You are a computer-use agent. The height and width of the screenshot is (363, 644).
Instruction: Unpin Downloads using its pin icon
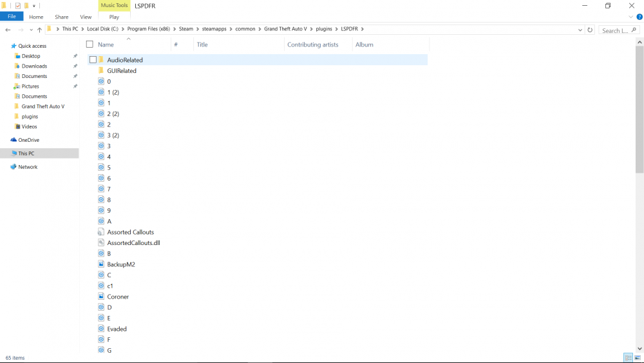point(75,66)
